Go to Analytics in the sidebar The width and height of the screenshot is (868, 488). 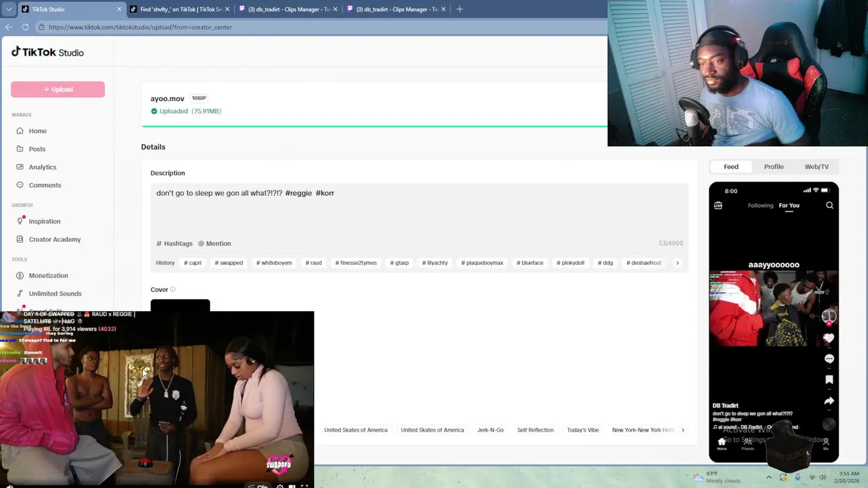click(x=42, y=167)
